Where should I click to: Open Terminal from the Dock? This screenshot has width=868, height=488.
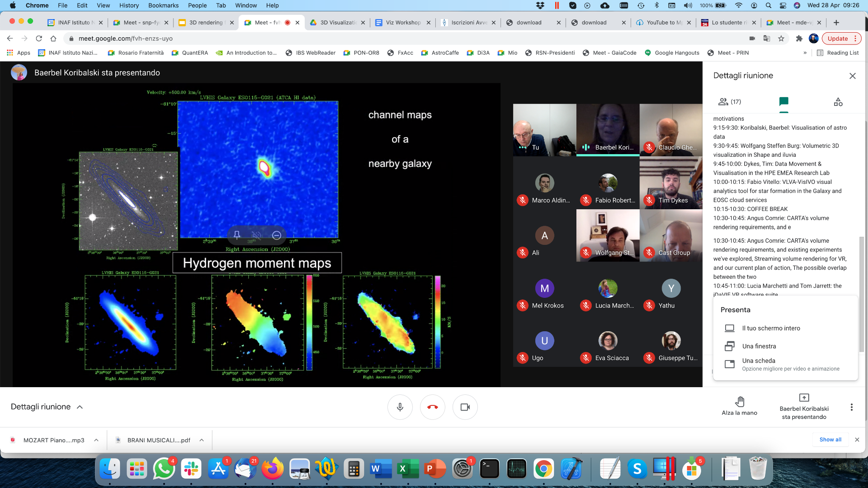tap(490, 469)
